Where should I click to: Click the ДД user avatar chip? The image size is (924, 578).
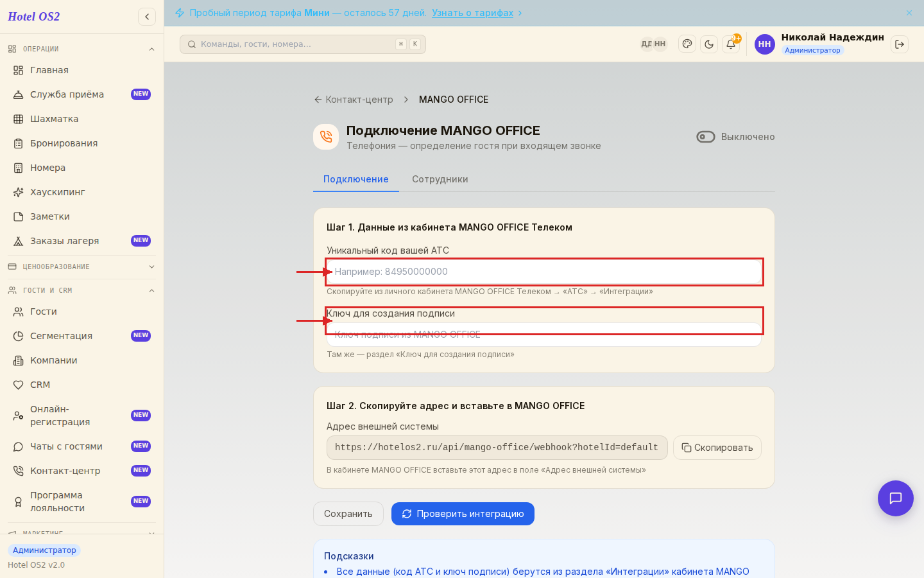pos(646,44)
